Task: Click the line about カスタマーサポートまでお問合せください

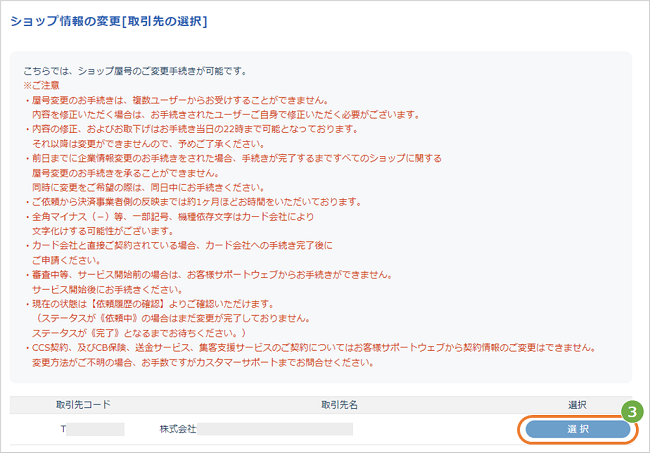Action: [203, 363]
